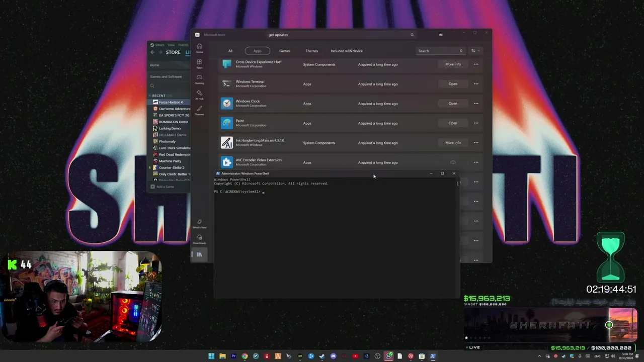Switch to PowerShell taskbar icon
The image size is (644, 362).
click(433, 356)
